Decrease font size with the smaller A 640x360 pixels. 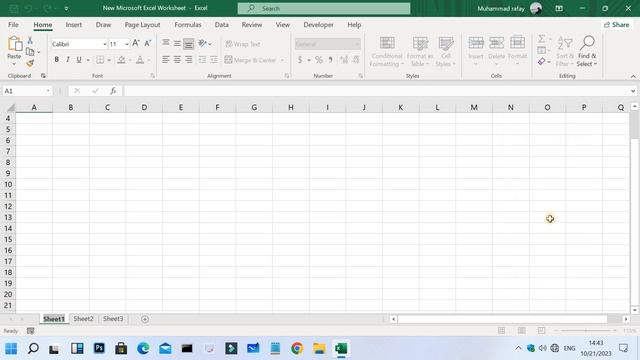(147, 43)
